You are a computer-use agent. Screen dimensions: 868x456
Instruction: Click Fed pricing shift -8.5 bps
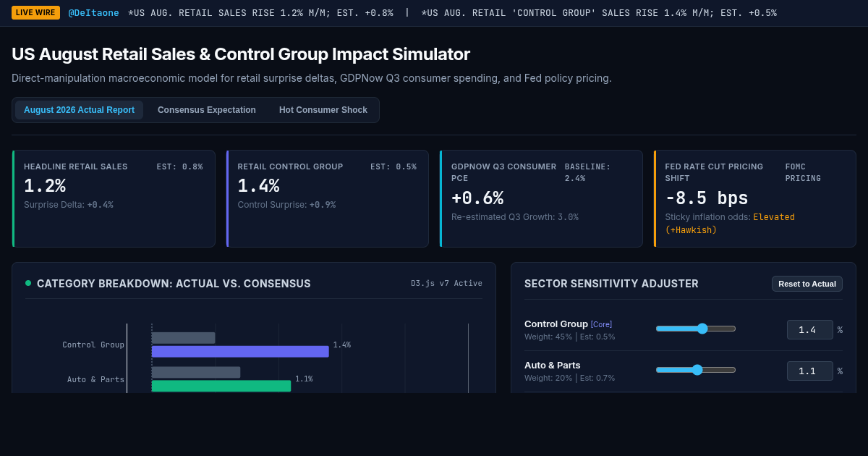tap(707, 198)
